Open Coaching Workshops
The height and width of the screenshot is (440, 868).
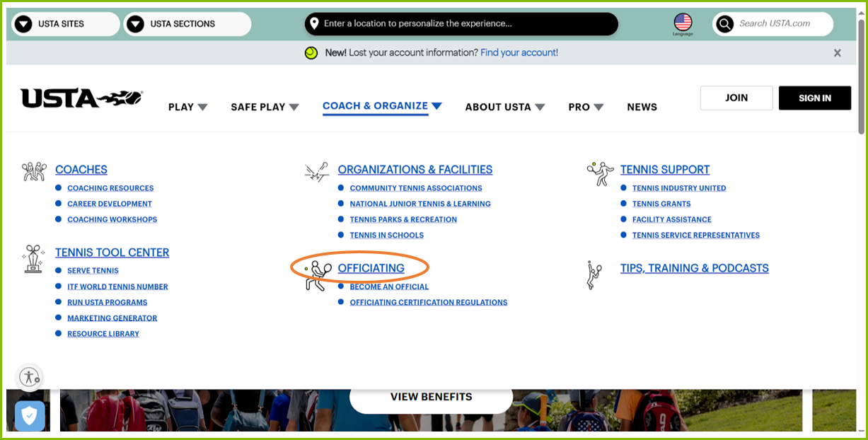[112, 219]
